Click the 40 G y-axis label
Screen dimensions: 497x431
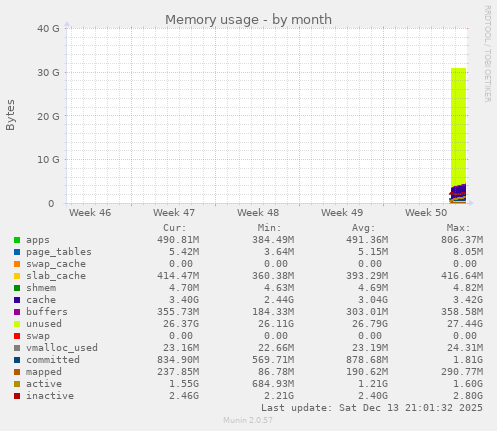48,29
